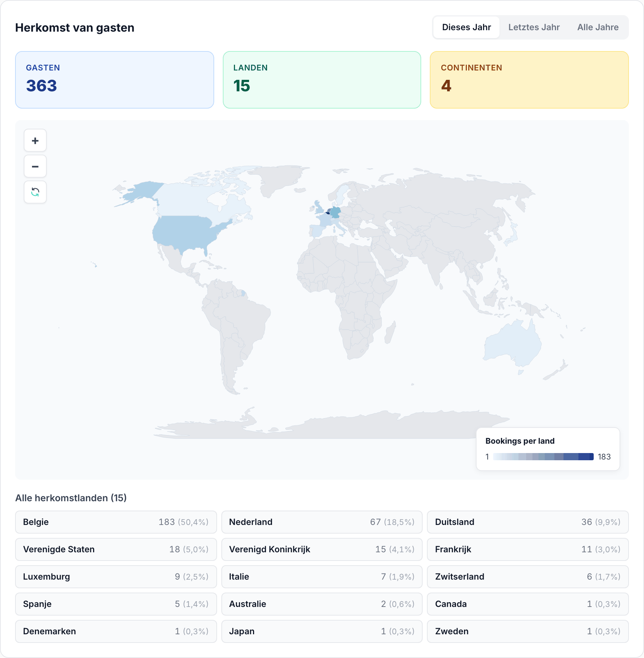The height and width of the screenshot is (658, 644).
Task: Select the Canada 1 row
Action: 528,604
